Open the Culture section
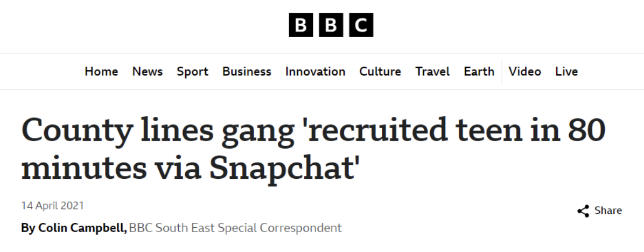The width and height of the screenshot is (644, 252). click(380, 72)
